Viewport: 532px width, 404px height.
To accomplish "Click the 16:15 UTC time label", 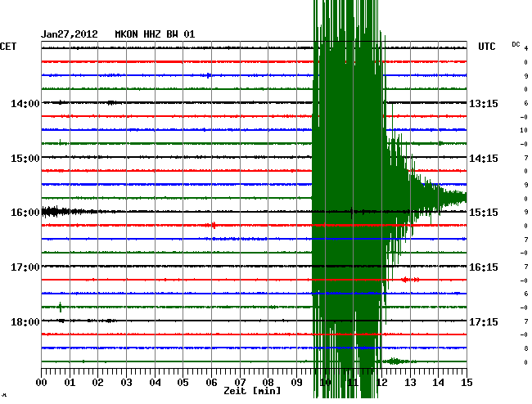I will tap(484, 267).
